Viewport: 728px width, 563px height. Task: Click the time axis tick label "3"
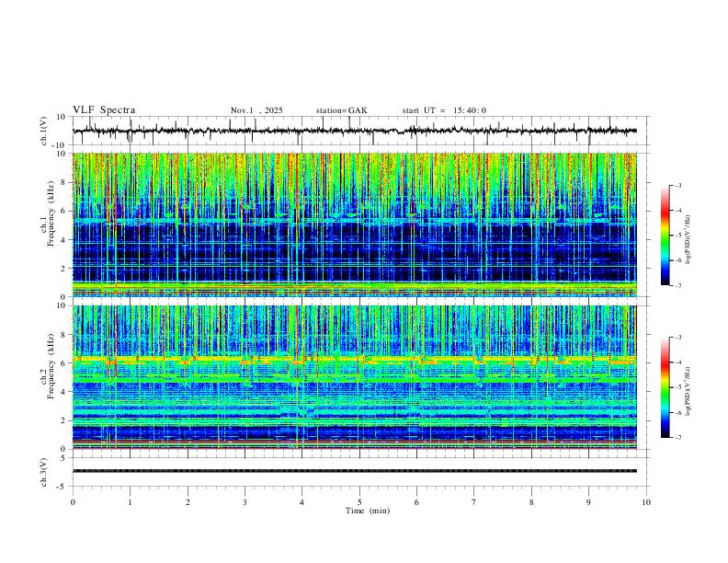[x=245, y=502]
